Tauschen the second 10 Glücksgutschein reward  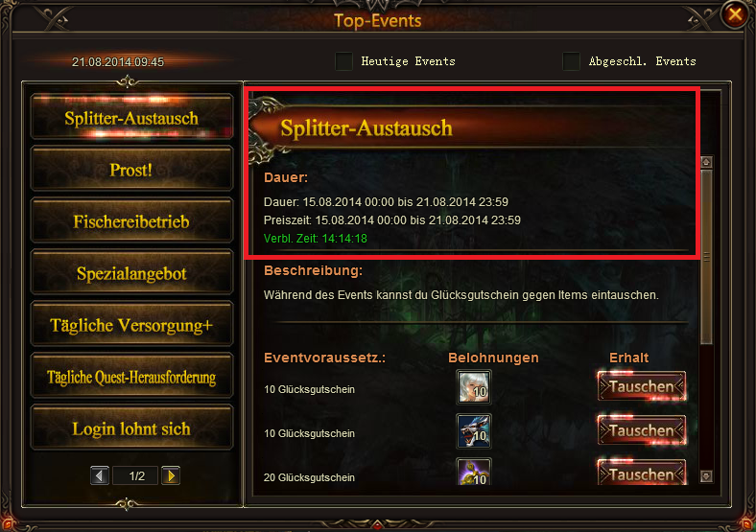(642, 430)
